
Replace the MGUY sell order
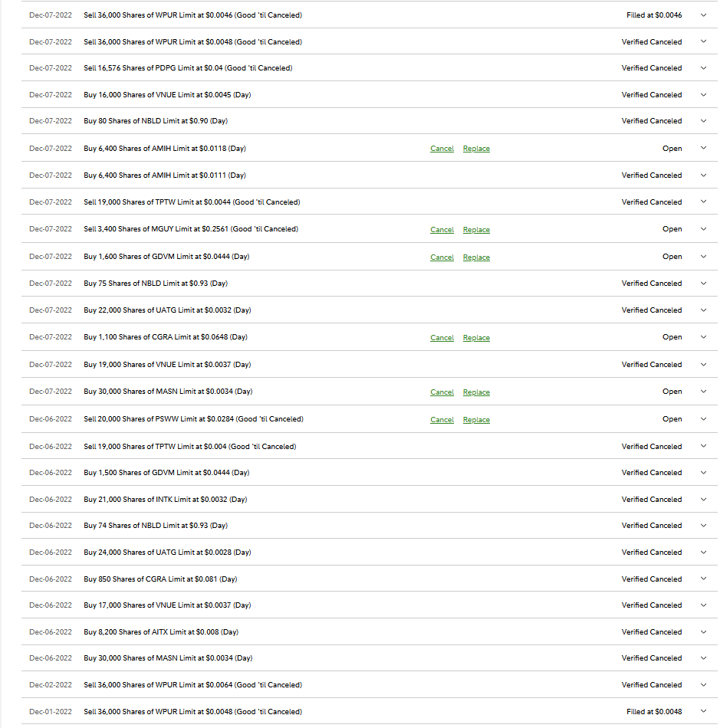476,230
